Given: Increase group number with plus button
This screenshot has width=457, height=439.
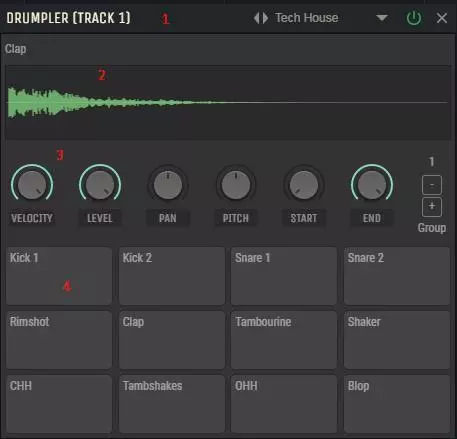Looking at the screenshot, I should [x=432, y=207].
